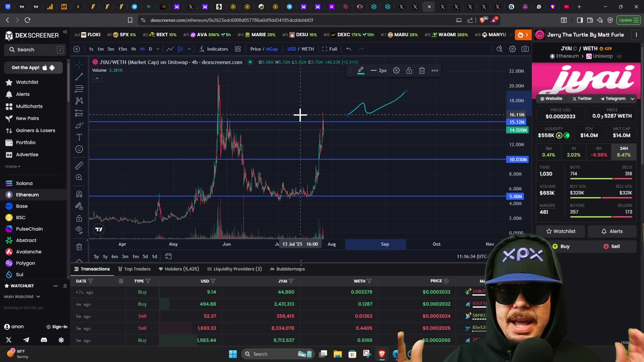
Task: Open more options in drawing toolbar
Action: [435, 70]
